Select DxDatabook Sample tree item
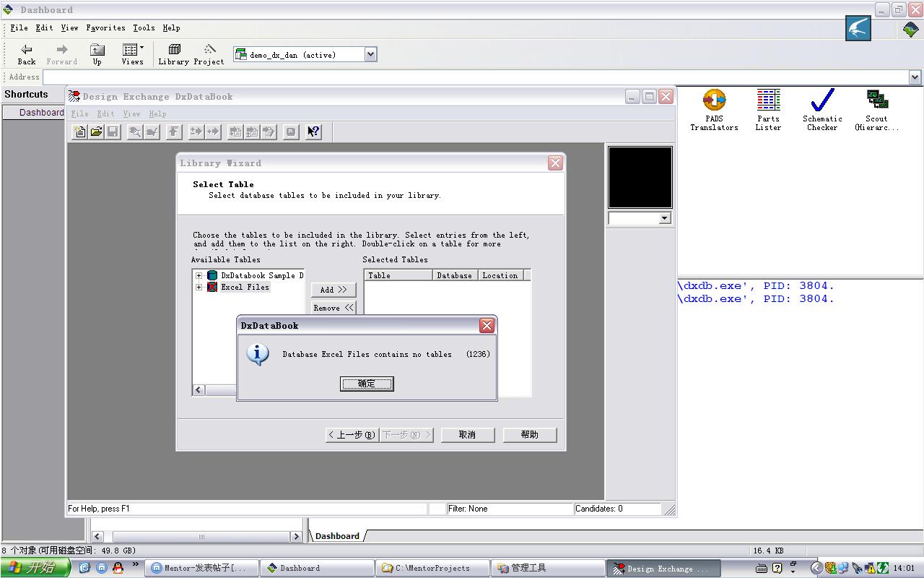 pyautogui.click(x=262, y=275)
